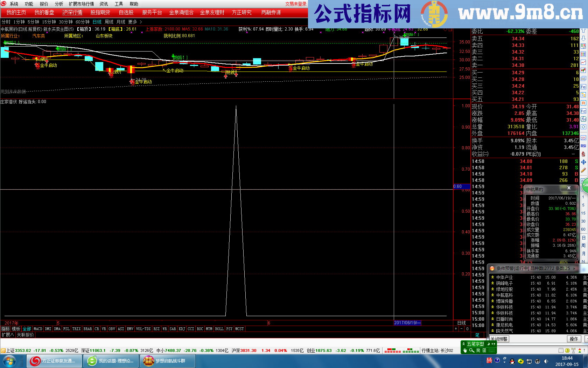Expand IME bar double-chevron
The height and width of the screenshot is (368, 588).
(463, 344)
